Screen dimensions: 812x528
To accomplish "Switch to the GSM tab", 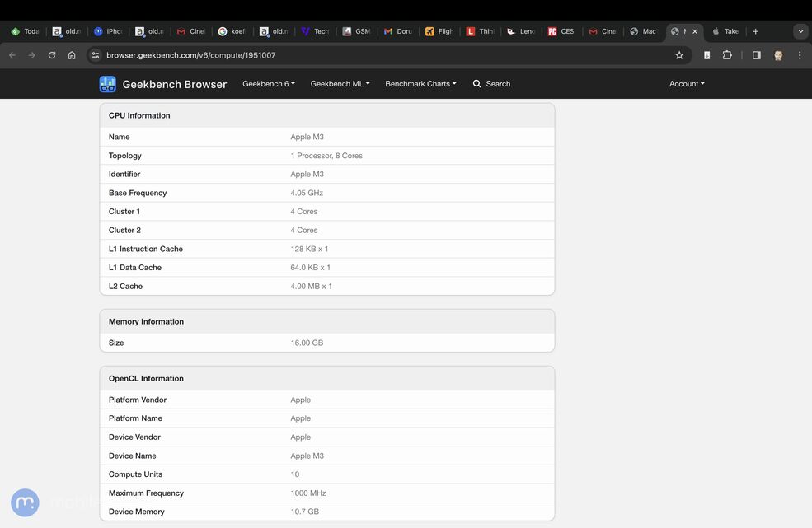I will [x=357, y=31].
